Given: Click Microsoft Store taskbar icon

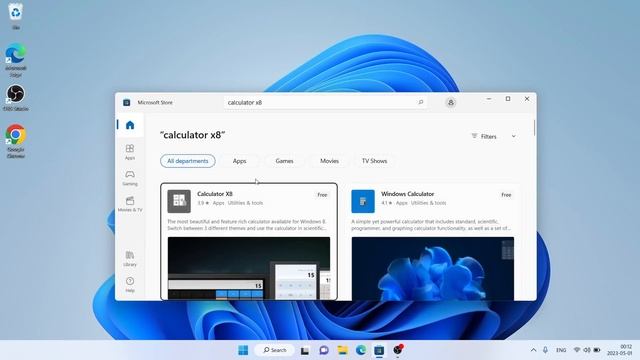Looking at the screenshot, I should tap(379, 350).
